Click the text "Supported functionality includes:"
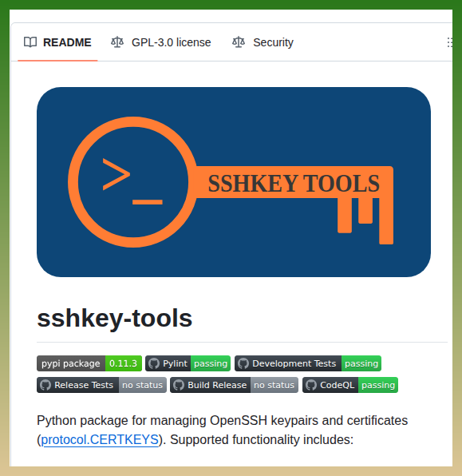The image size is (462, 476). tap(262, 440)
